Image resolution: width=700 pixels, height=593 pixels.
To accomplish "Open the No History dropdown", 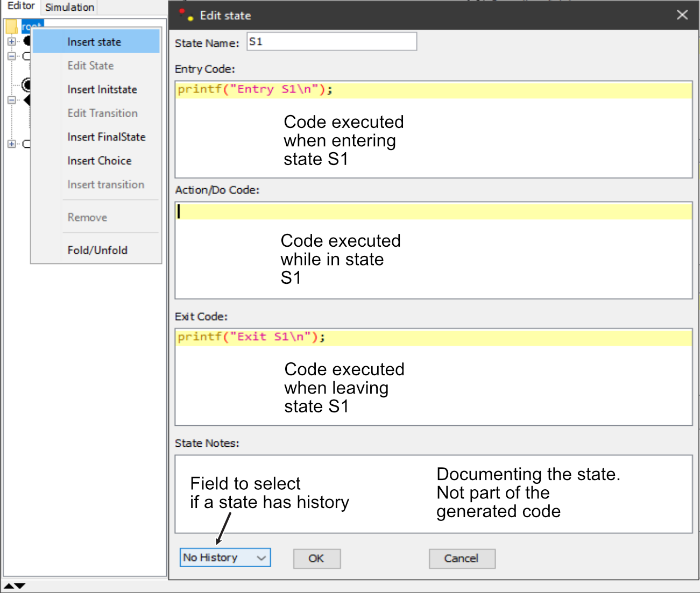I will click(225, 558).
